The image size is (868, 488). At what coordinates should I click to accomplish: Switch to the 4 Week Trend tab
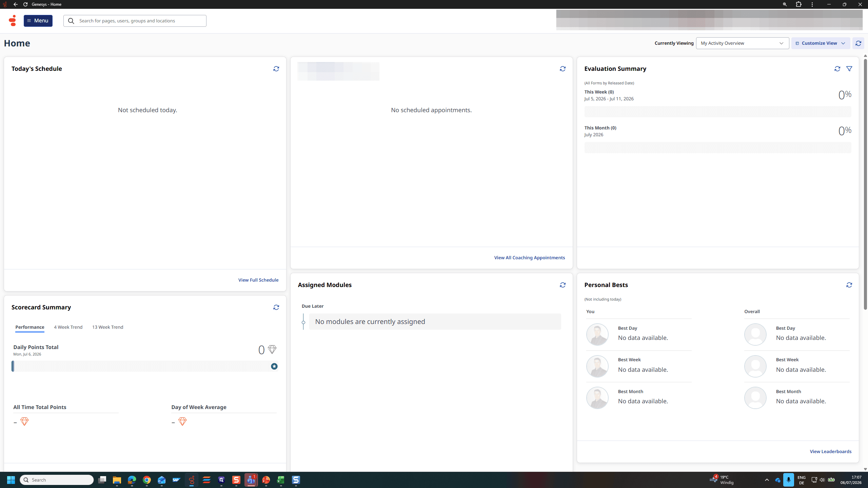point(68,327)
